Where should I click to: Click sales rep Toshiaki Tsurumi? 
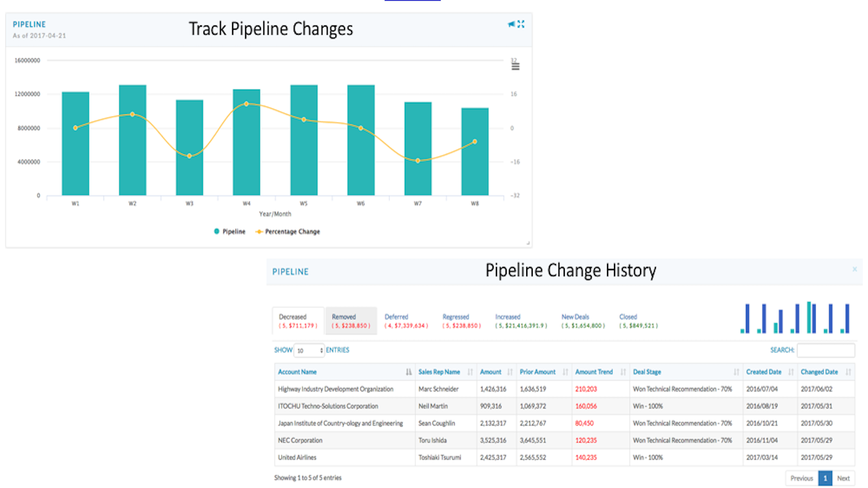pyautogui.click(x=439, y=458)
